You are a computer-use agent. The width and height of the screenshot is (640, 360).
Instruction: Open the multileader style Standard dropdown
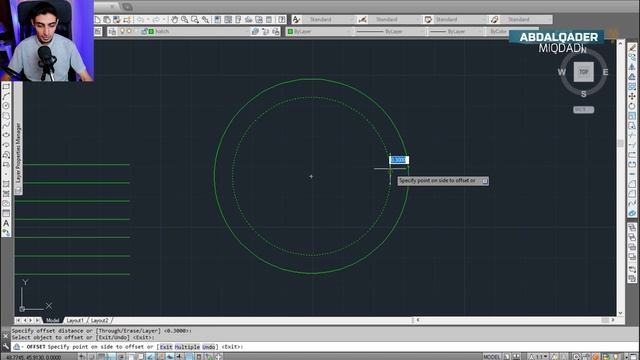coord(526,20)
